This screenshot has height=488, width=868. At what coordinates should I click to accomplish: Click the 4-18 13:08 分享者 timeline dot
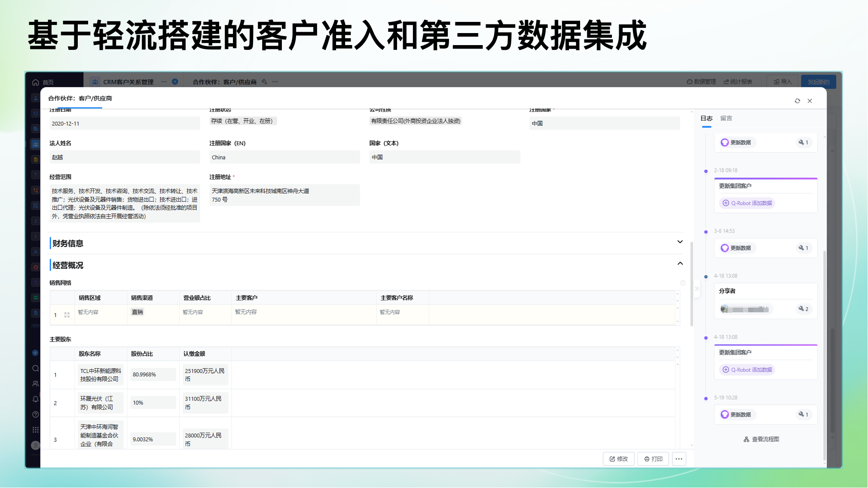(706, 277)
